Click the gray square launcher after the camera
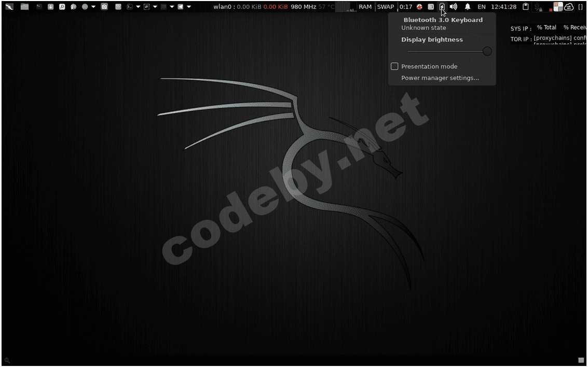 coord(118,7)
